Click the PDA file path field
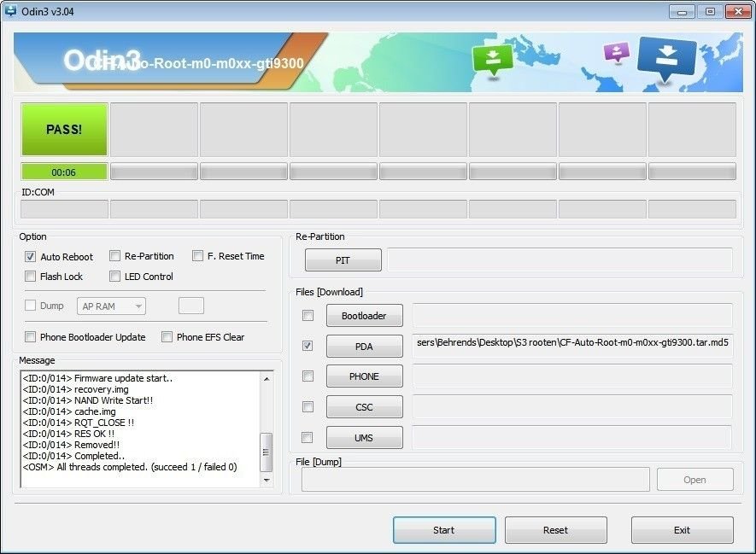Image resolution: width=756 pixels, height=554 pixels. point(572,346)
